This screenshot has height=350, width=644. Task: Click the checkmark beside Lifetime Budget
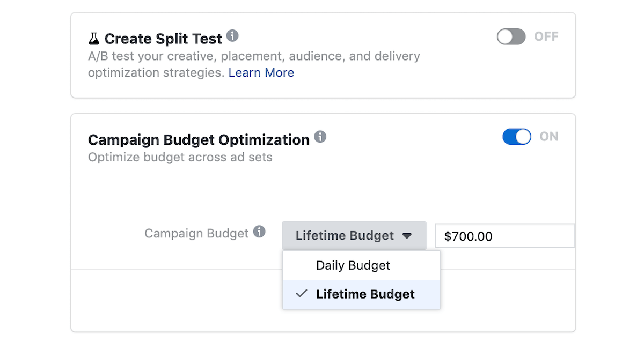(301, 294)
